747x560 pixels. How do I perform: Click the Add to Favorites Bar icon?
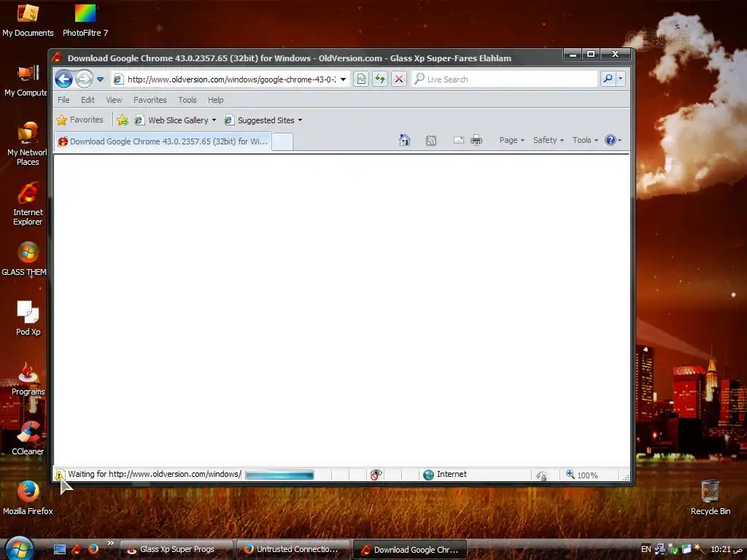pyautogui.click(x=123, y=120)
